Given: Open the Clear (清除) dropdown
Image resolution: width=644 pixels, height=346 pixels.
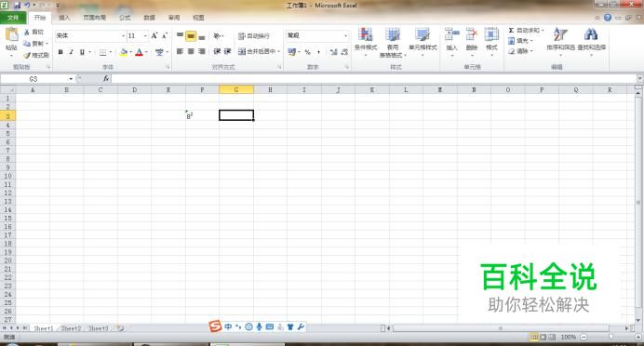Looking at the screenshot, I should pos(520,51).
